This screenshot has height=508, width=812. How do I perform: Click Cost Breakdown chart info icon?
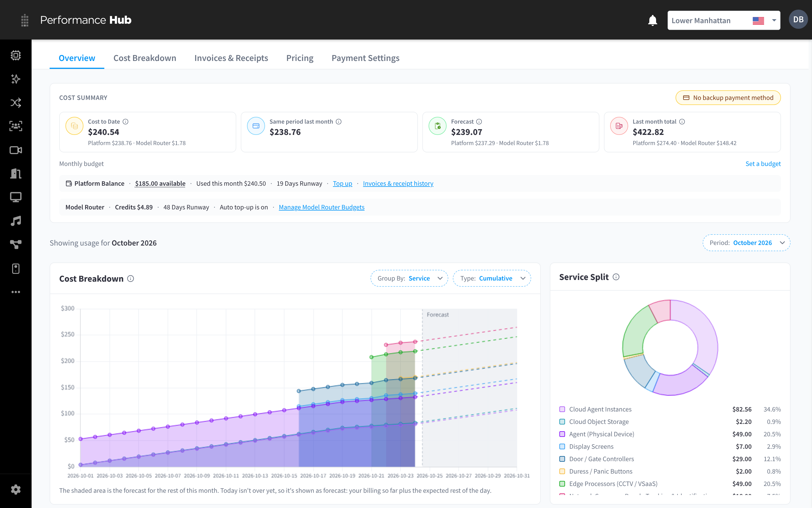coord(131,279)
